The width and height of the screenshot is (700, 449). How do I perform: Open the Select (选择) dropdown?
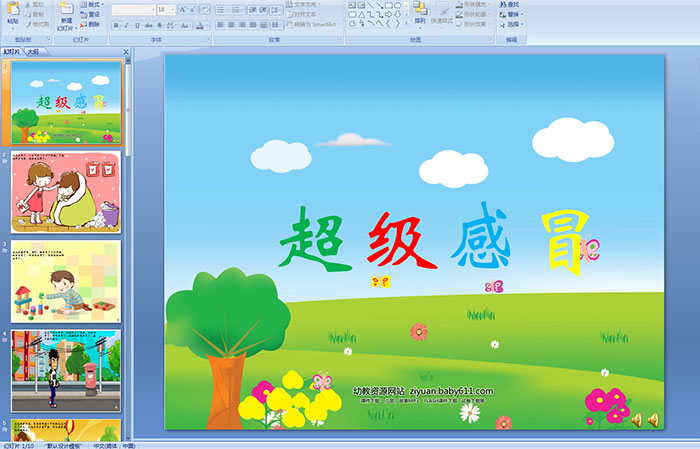(514, 24)
